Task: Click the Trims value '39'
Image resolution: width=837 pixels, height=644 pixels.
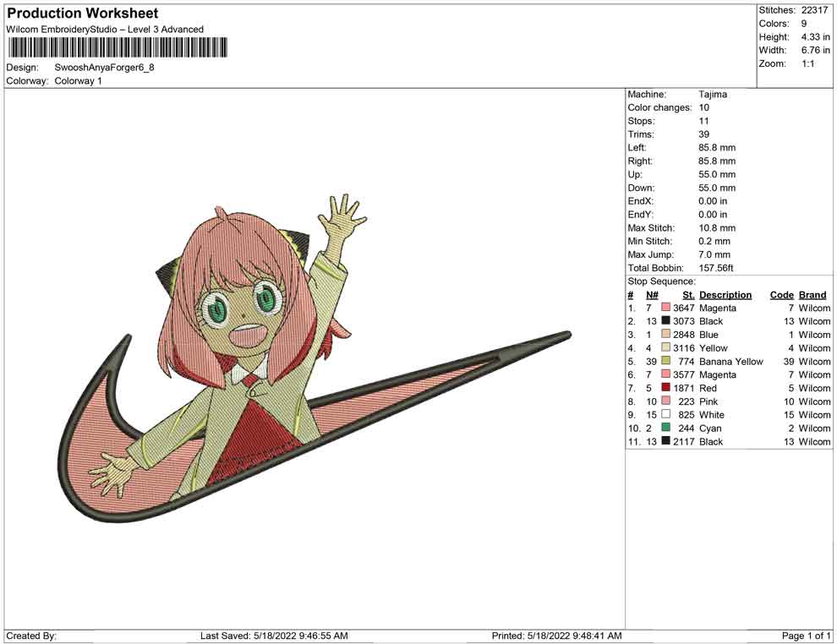Action: click(704, 134)
